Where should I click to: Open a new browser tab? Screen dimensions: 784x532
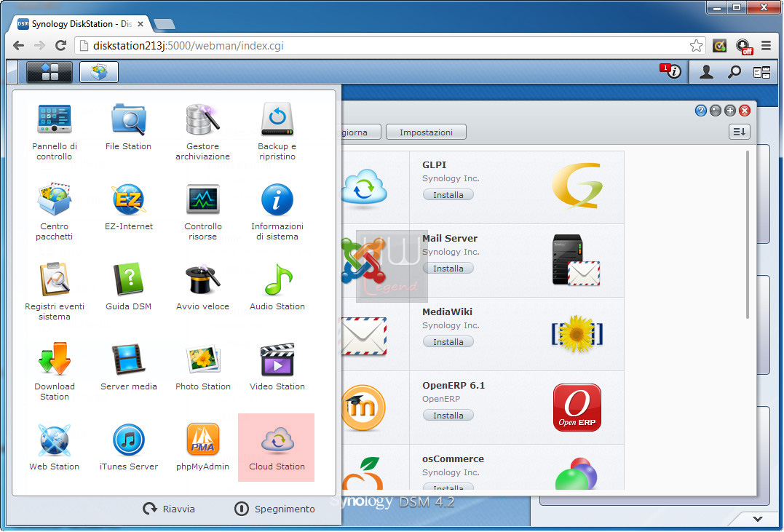164,24
